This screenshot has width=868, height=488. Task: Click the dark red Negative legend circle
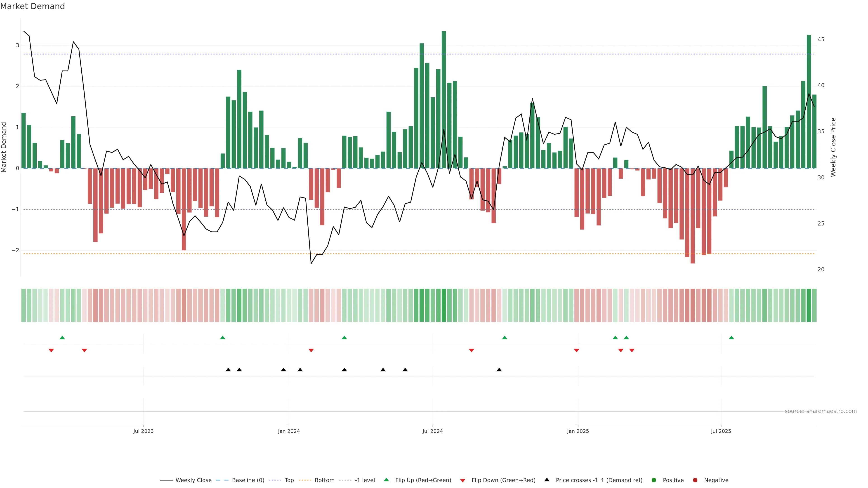tap(695, 480)
